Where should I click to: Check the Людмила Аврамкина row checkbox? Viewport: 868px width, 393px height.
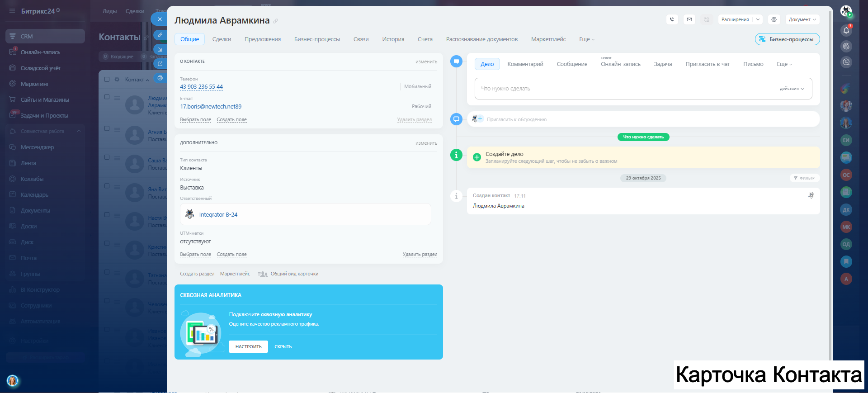pyautogui.click(x=107, y=97)
